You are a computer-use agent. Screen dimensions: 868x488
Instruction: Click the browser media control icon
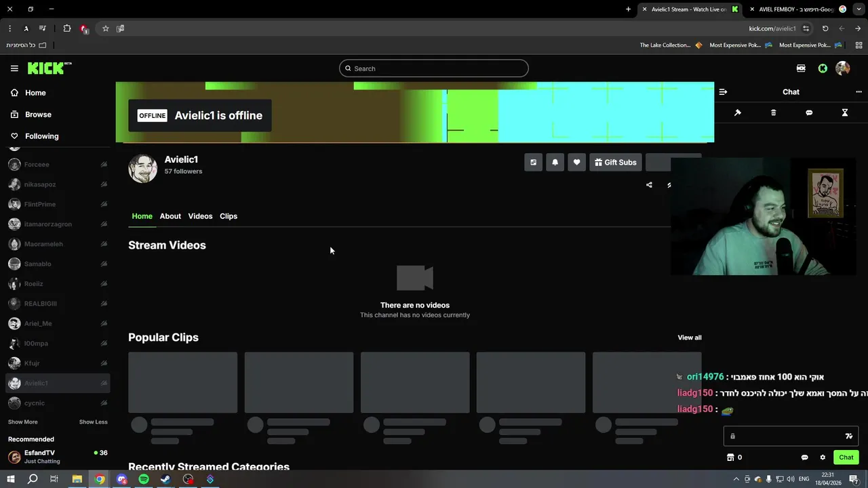tap(43, 28)
